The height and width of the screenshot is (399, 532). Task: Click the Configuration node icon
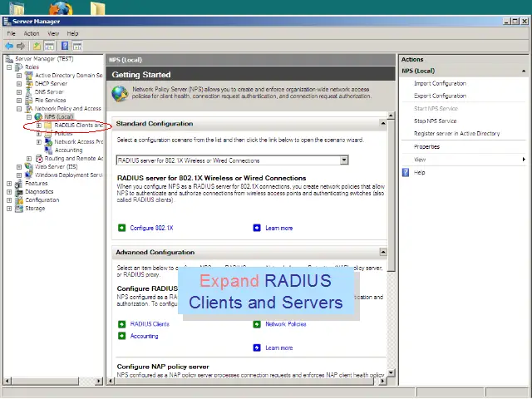pos(19,199)
